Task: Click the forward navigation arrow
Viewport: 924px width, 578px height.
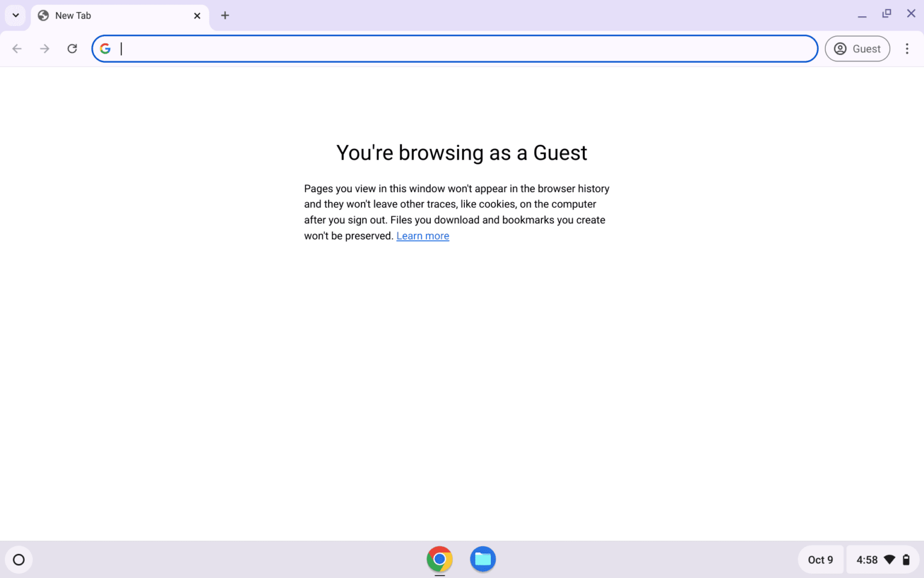Action: tap(45, 49)
